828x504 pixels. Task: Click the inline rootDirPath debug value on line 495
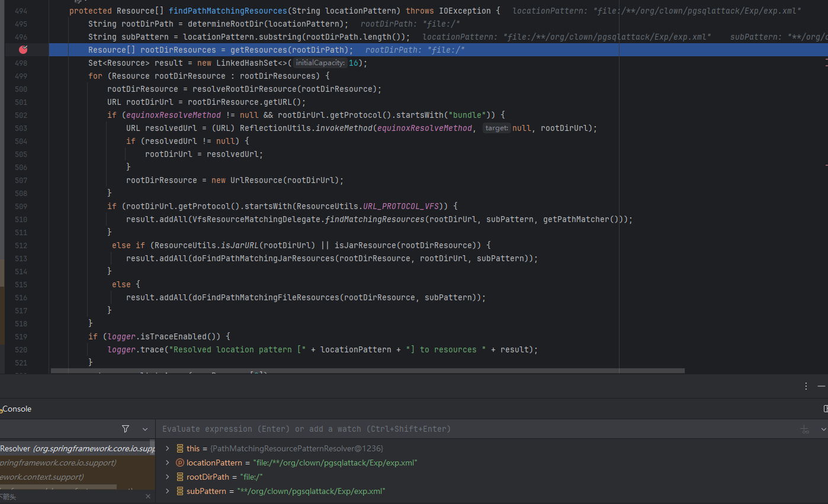click(410, 24)
